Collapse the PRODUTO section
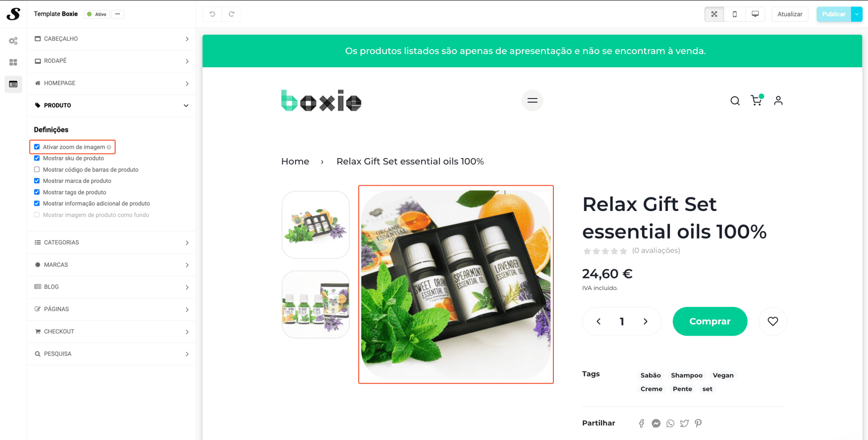The width and height of the screenshot is (868, 440). coord(111,105)
